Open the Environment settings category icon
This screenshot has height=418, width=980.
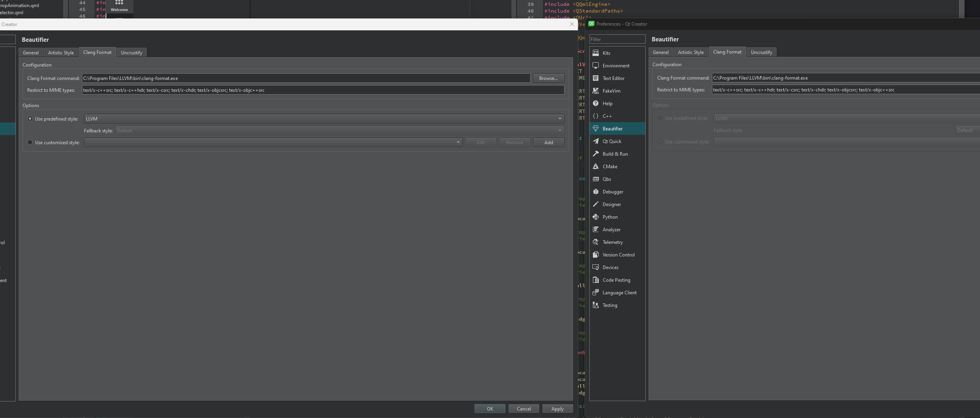coord(596,65)
